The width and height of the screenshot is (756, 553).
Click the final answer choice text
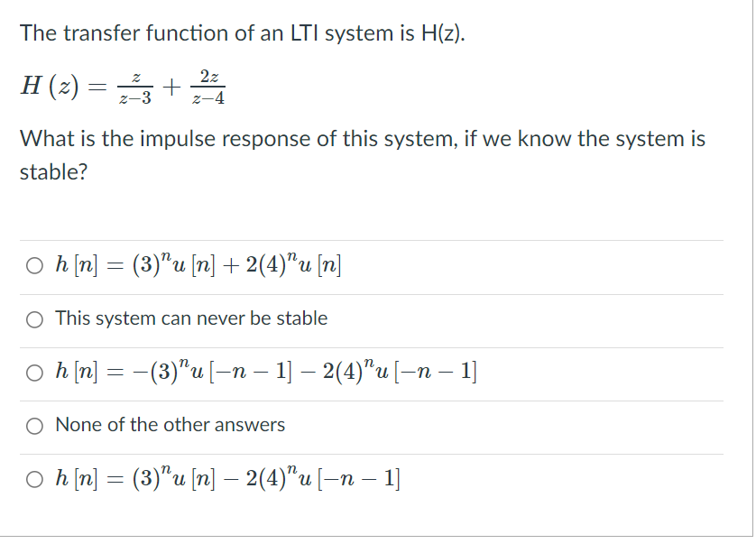click(226, 478)
